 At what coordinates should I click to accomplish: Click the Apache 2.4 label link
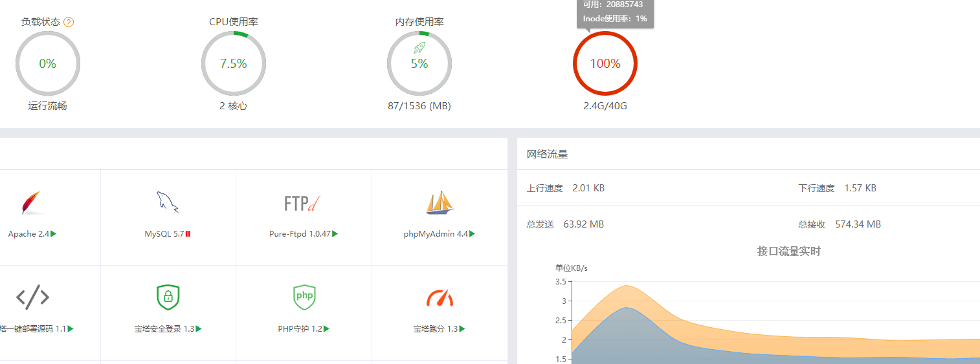click(x=29, y=234)
